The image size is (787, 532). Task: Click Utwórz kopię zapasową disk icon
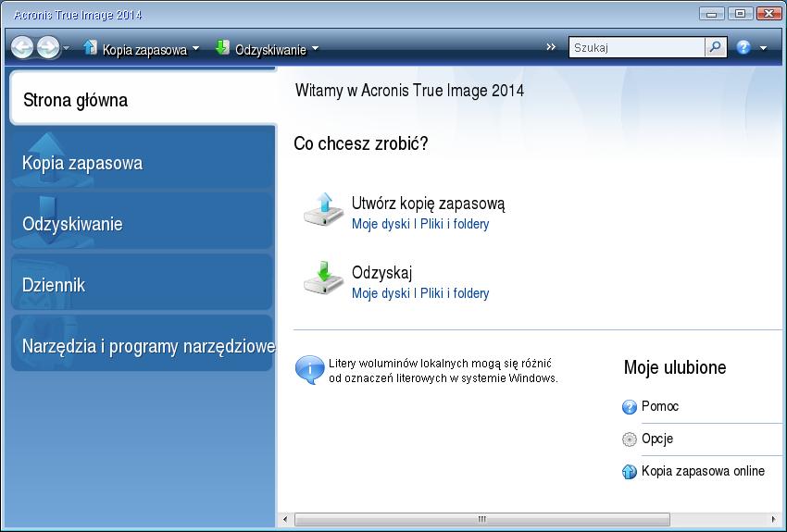[x=324, y=210]
